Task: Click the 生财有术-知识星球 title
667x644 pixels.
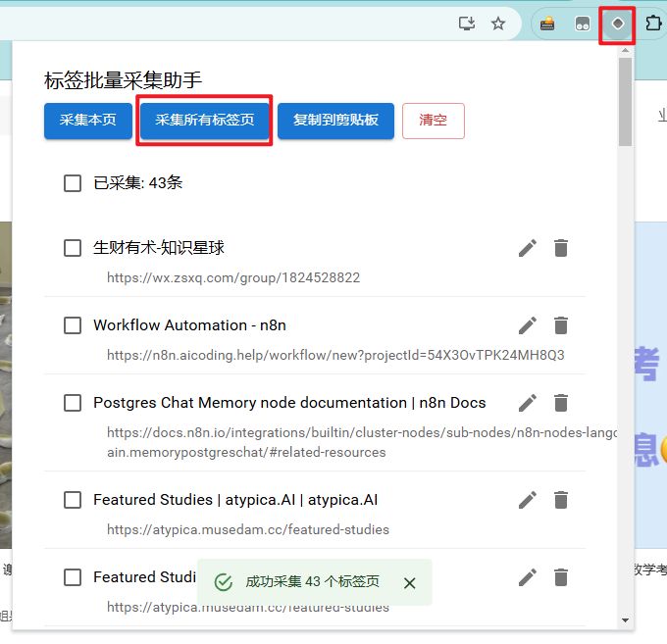Action: click(x=159, y=248)
